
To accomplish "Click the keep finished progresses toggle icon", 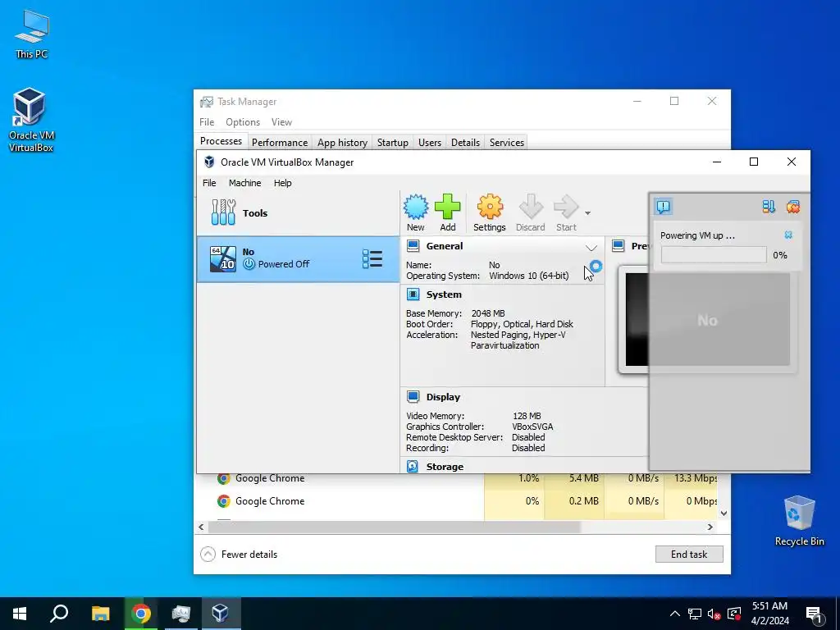I will click(768, 207).
